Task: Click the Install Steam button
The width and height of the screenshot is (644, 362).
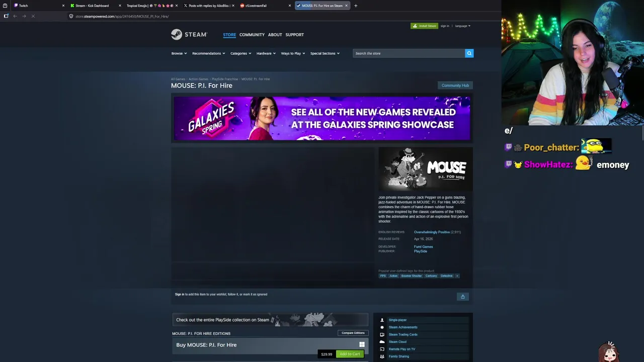Action: point(424,26)
